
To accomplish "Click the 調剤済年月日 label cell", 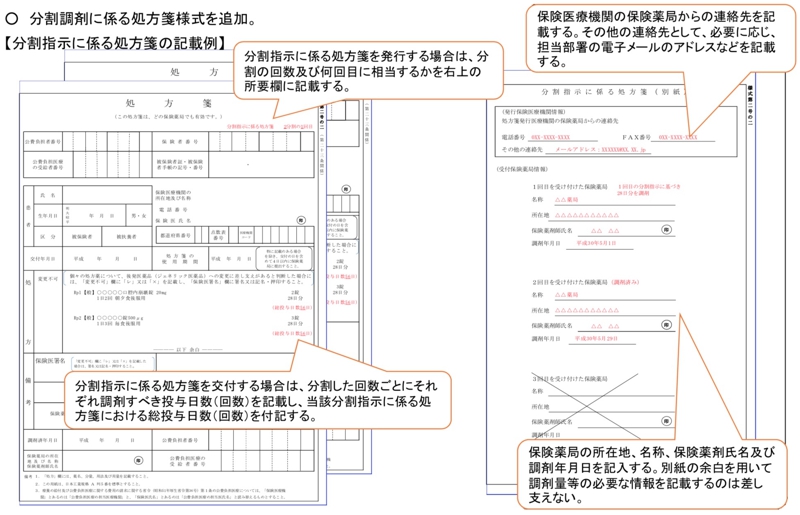I will (x=43, y=440).
